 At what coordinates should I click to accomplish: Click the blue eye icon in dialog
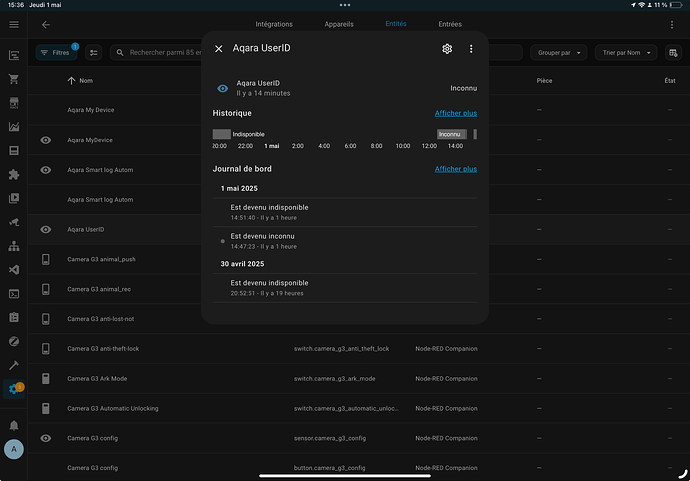[x=223, y=88]
